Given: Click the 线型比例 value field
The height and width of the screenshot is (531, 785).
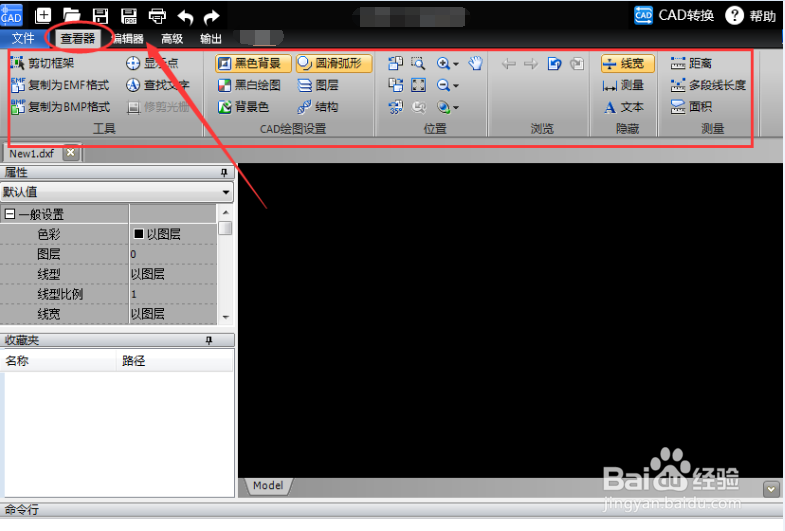Looking at the screenshot, I should (173, 294).
